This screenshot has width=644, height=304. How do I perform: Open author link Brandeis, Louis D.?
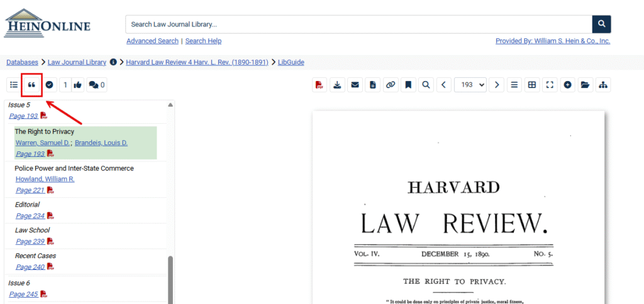(101, 143)
